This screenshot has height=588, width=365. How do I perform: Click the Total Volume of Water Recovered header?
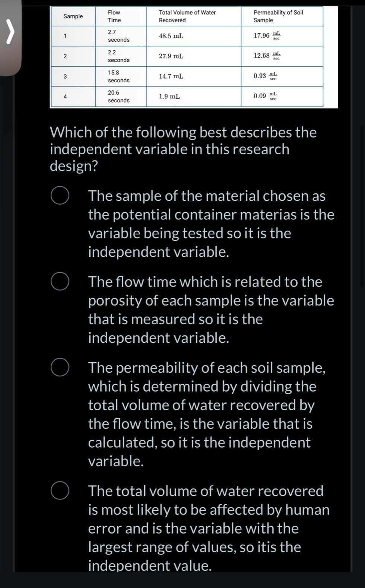pyautogui.click(x=187, y=16)
